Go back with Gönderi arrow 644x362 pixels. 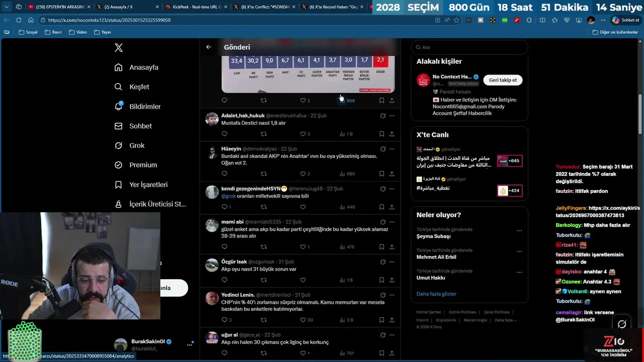pos(208,47)
